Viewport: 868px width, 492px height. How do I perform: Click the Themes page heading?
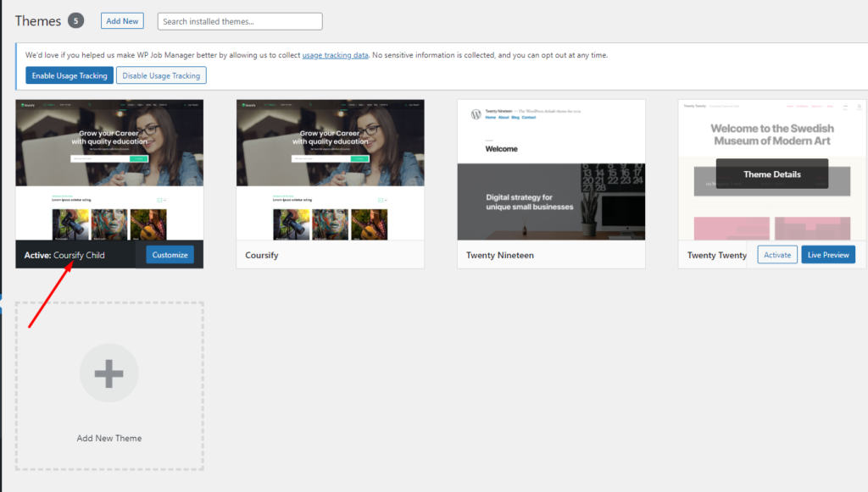(38, 21)
